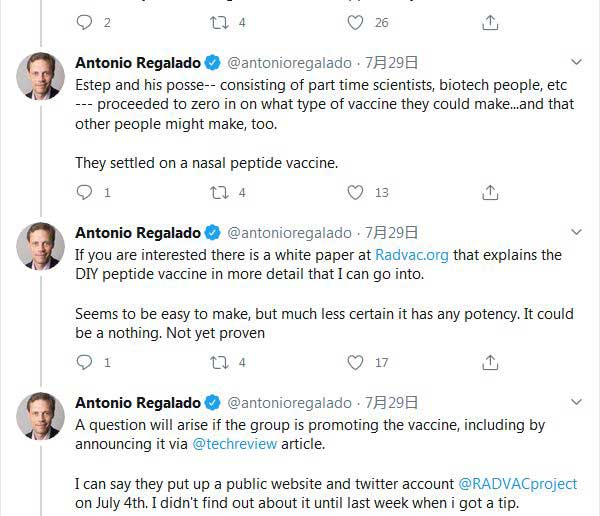Reply to the nasal peptide vaccine tweet
The image size is (600, 516).
point(85,192)
